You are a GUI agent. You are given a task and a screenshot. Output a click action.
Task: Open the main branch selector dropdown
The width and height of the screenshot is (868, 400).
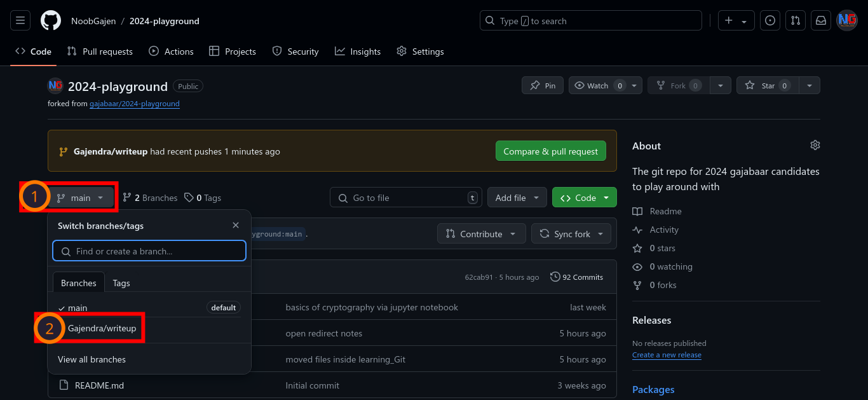point(81,198)
